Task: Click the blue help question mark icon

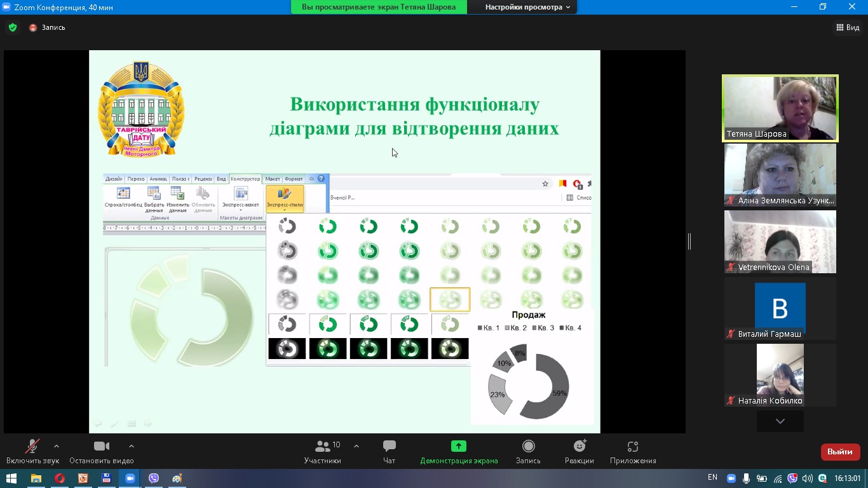Action: coord(321,179)
